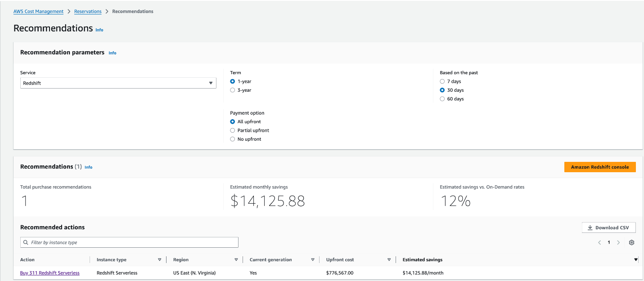The width and height of the screenshot is (644, 281).
Task: Open the Service dropdown showing Redshift
Action: [x=118, y=83]
